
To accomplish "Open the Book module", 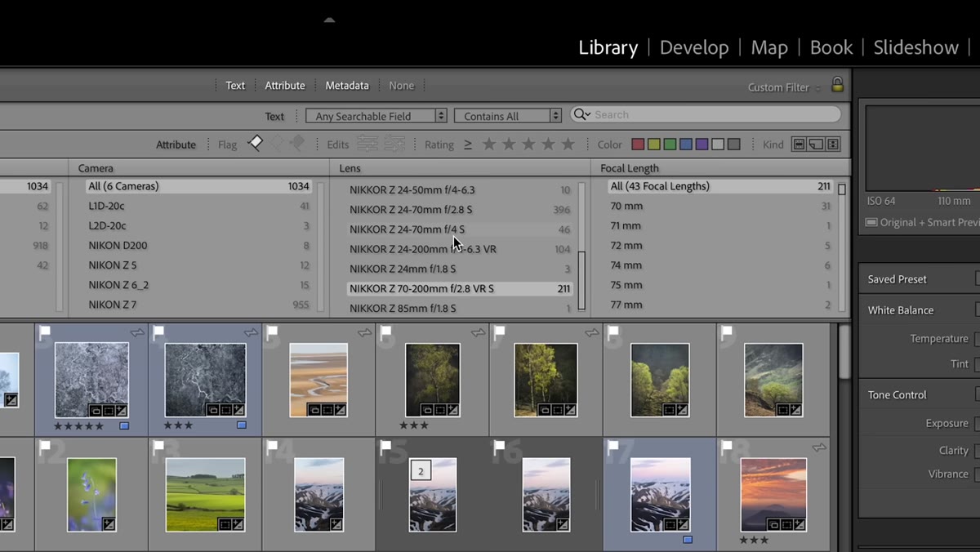I will click(x=831, y=47).
